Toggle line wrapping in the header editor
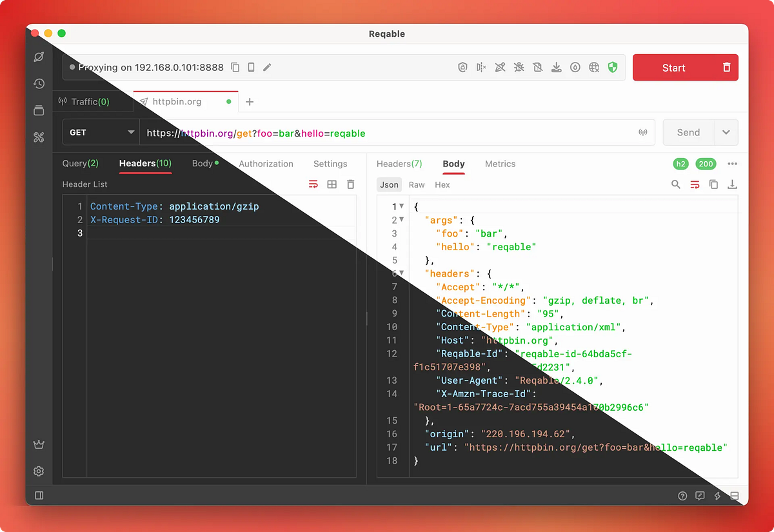This screenshot has width=774, height=532. click(313, 184)
